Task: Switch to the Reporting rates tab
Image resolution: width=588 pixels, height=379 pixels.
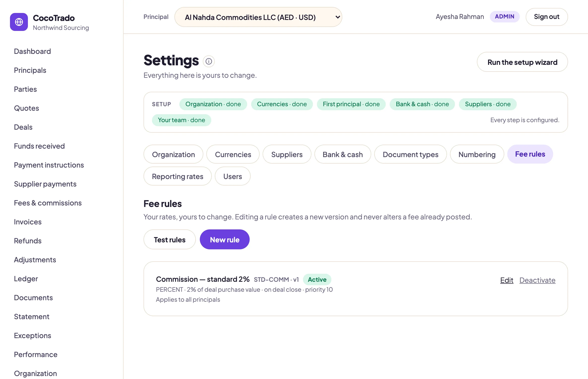Action: pos(177,176)
